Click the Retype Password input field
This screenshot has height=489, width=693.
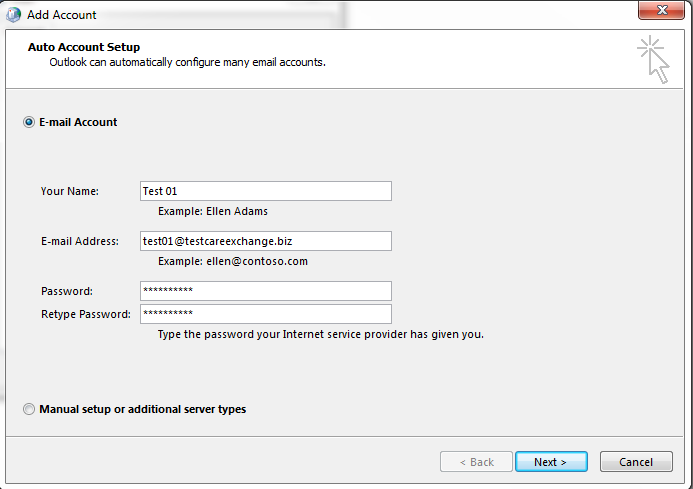tap(266, 314)
